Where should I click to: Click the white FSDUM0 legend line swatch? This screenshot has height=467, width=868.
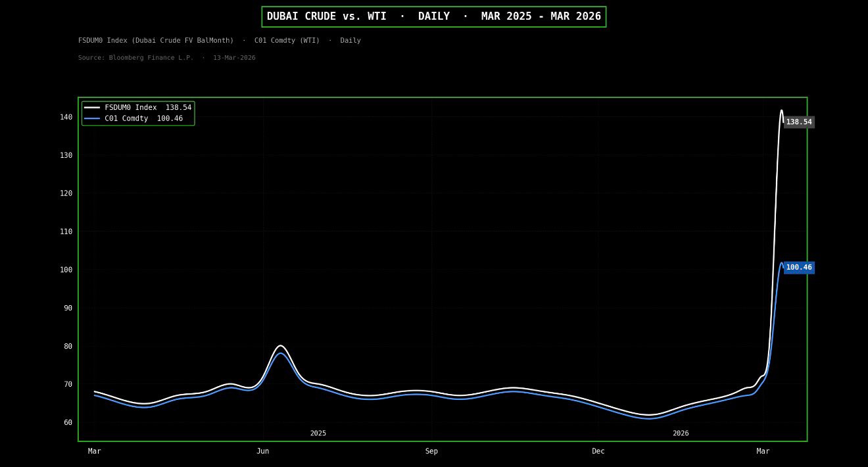point(92,108)
